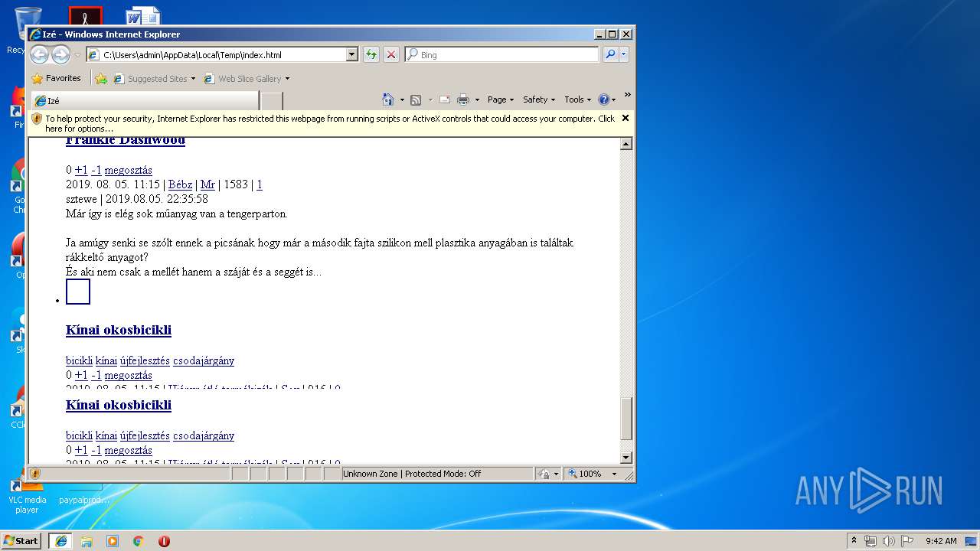Click the csodajárgány tag in upper post

point(204,360)
